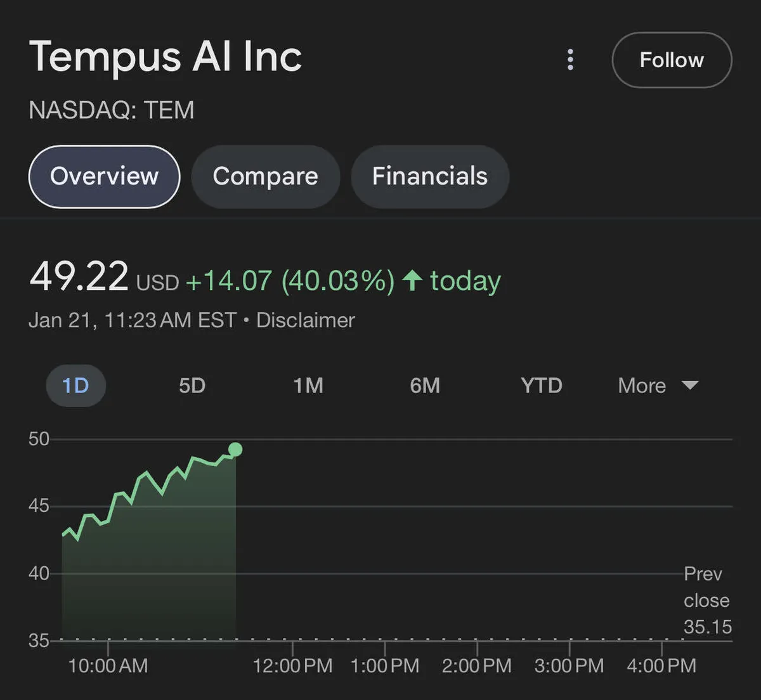
Task: Select the 5D chart range
Action: coord(192,386)
